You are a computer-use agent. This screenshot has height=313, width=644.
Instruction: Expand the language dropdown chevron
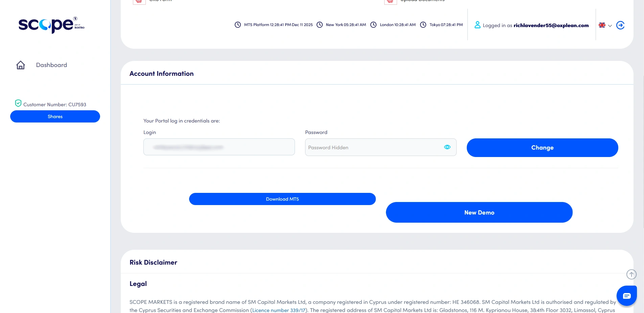tap(610, 26)
